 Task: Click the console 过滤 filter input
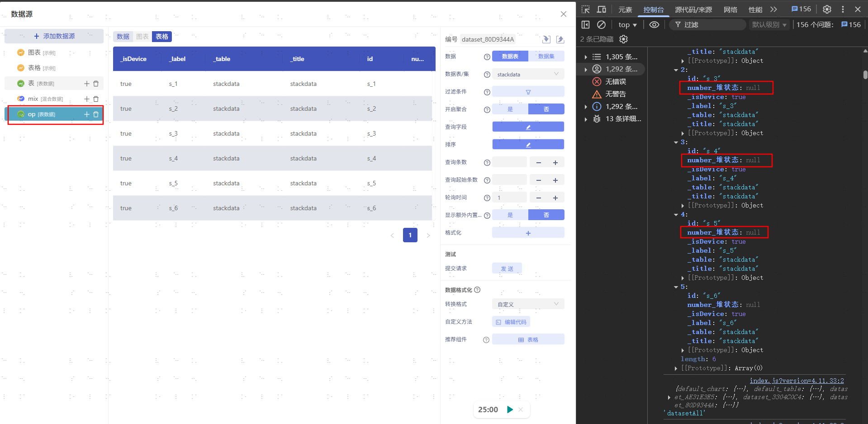click(708, 25)
